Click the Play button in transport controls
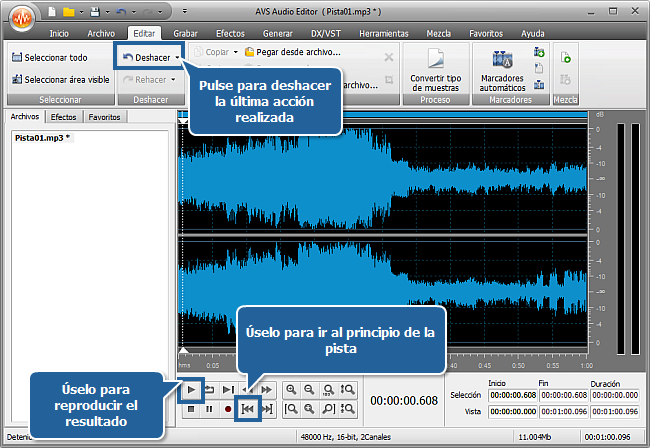 [190, 389]
